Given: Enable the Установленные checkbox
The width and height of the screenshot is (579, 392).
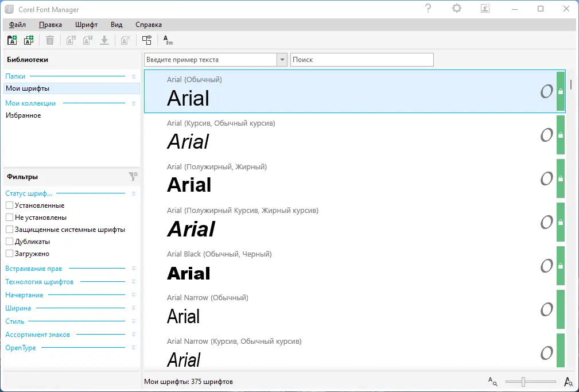Looking at the screenshot, I should (x=9, y=205).
